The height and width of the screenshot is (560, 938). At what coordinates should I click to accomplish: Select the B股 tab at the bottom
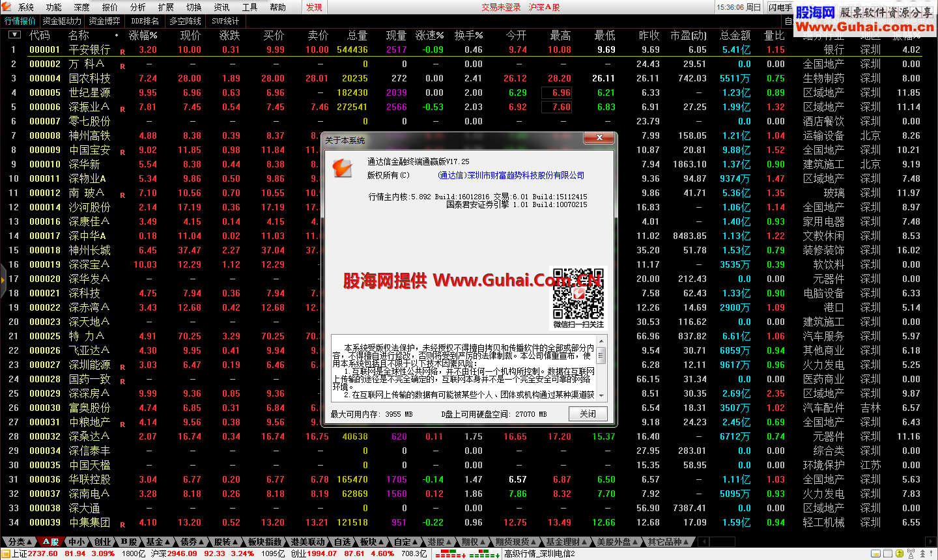pos(129,542)
